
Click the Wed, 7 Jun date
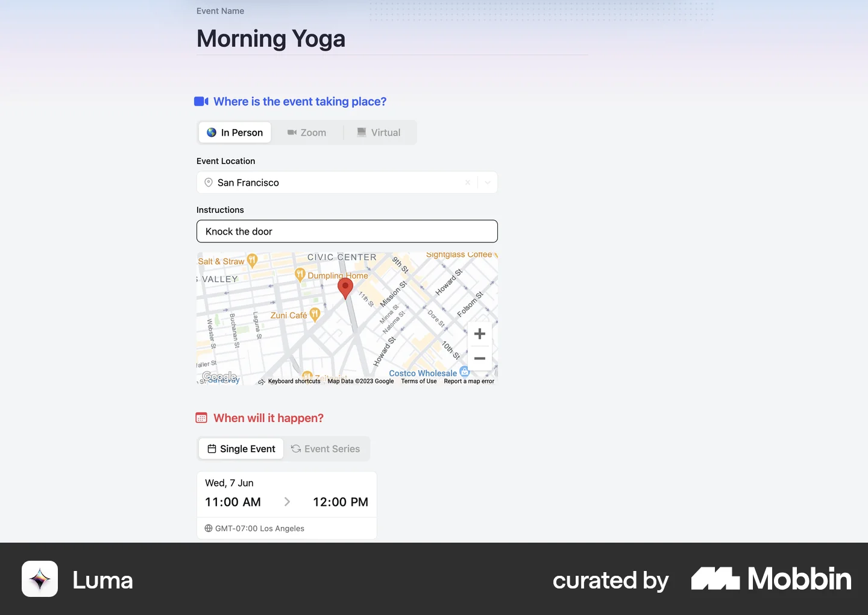[x=229, y=483]
